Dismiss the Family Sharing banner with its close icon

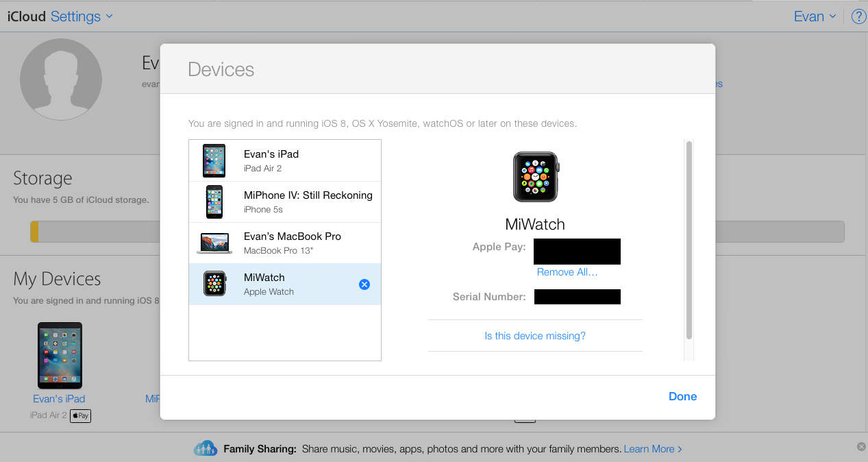861,446
